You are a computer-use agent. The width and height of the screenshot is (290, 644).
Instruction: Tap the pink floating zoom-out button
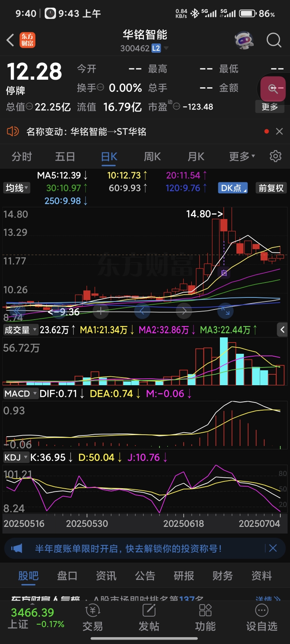coord(273,89)
